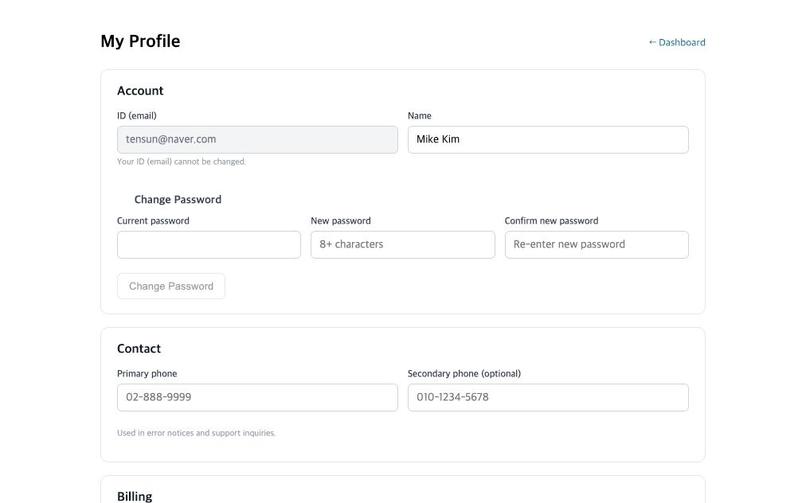The width and height of the screenshot is (806, 503).
Task: Focus the Confirm new password field
Action: point(596,245)
